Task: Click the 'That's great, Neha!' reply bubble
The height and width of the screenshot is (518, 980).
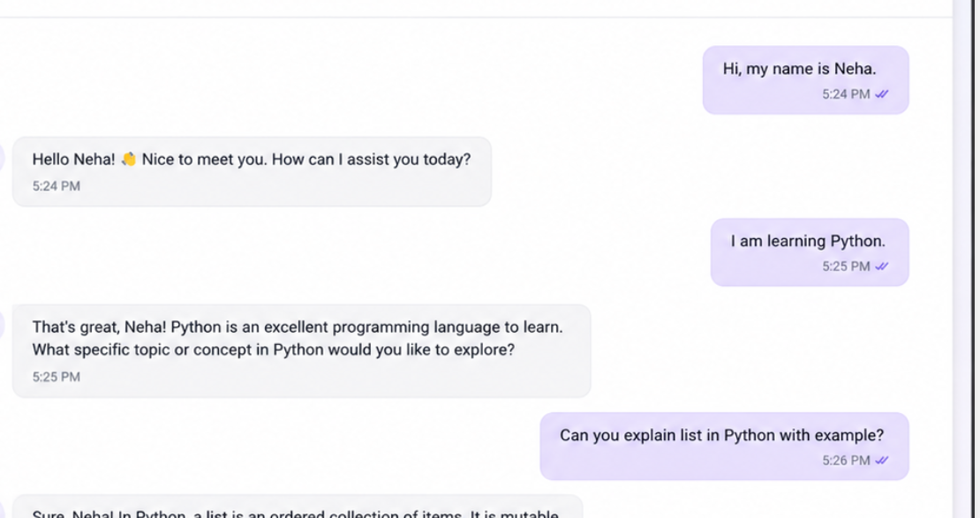Action: pyautogui.click(x=301, y=351)
